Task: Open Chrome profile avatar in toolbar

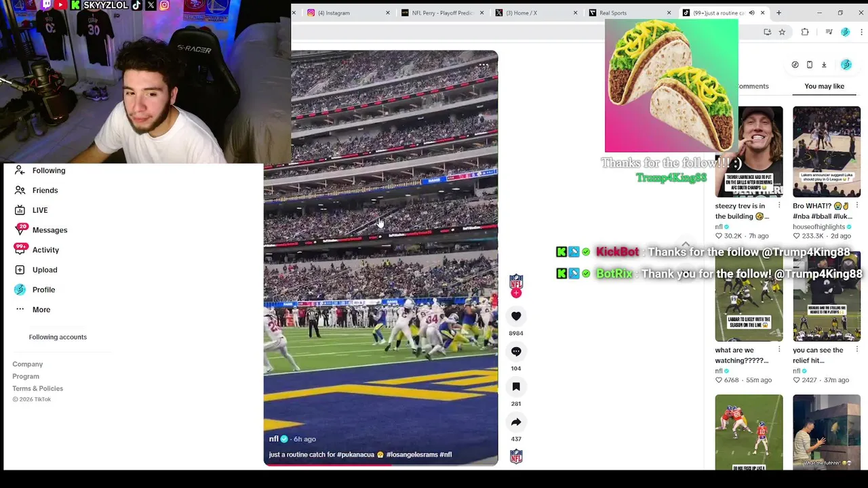Action: point(845,32)
